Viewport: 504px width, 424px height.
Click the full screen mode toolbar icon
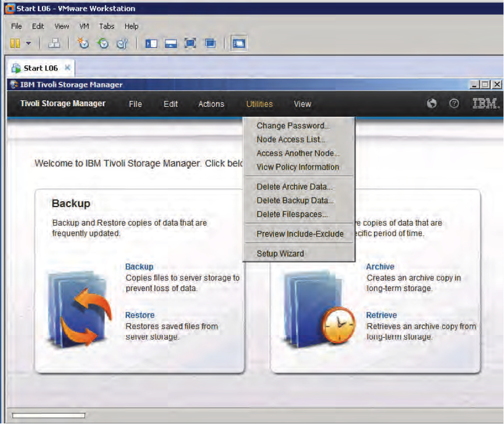coord(191,43)
